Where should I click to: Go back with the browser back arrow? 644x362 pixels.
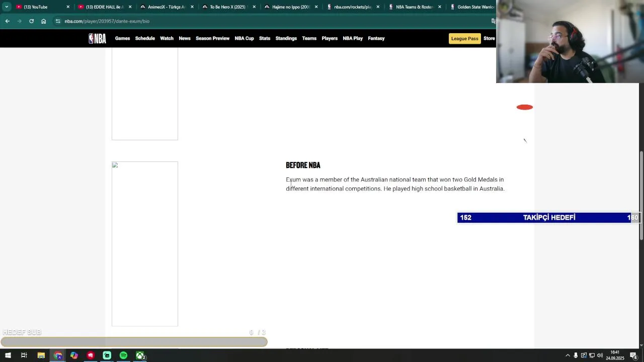coord(7,21)
